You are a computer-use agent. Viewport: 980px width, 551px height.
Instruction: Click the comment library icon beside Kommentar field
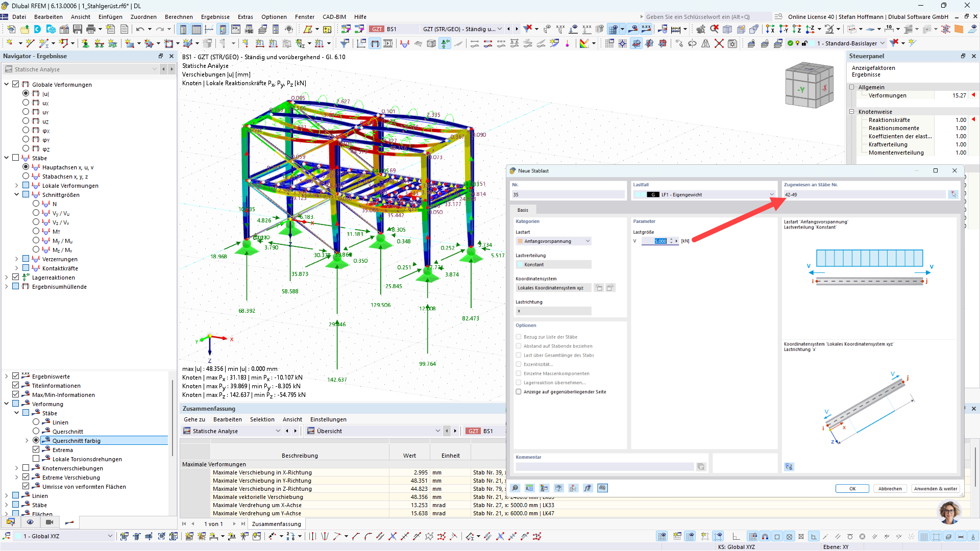point(701,466)
